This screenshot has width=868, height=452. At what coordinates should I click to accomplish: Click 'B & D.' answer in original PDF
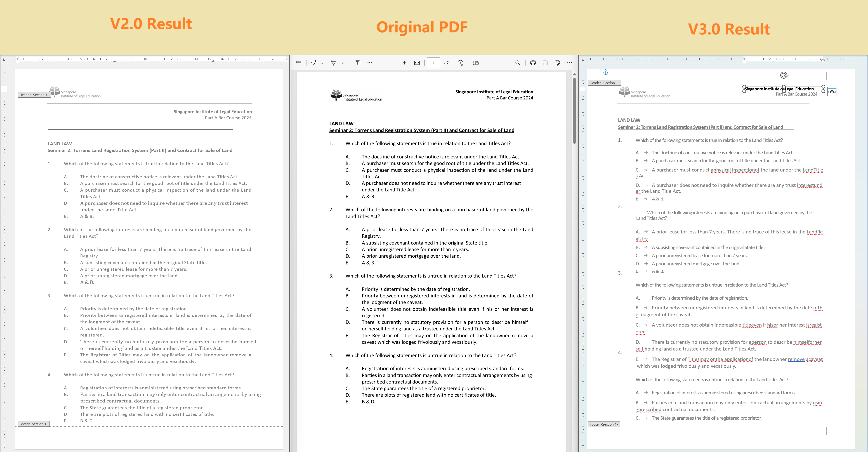[369, 402]
